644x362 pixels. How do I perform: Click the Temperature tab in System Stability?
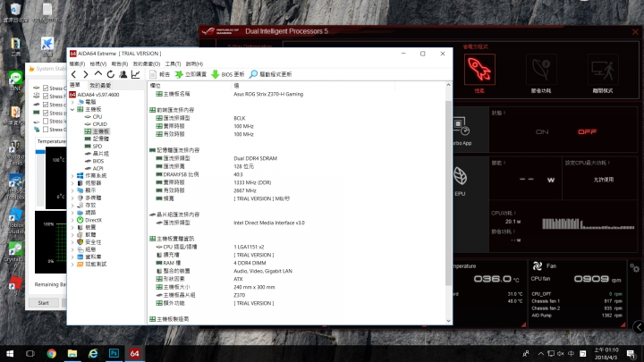[52, 141]
